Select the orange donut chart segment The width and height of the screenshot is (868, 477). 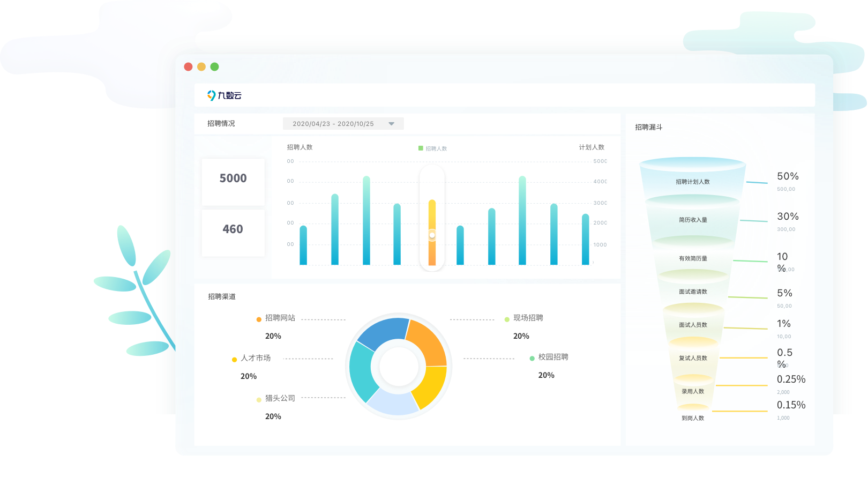[427, 341]
